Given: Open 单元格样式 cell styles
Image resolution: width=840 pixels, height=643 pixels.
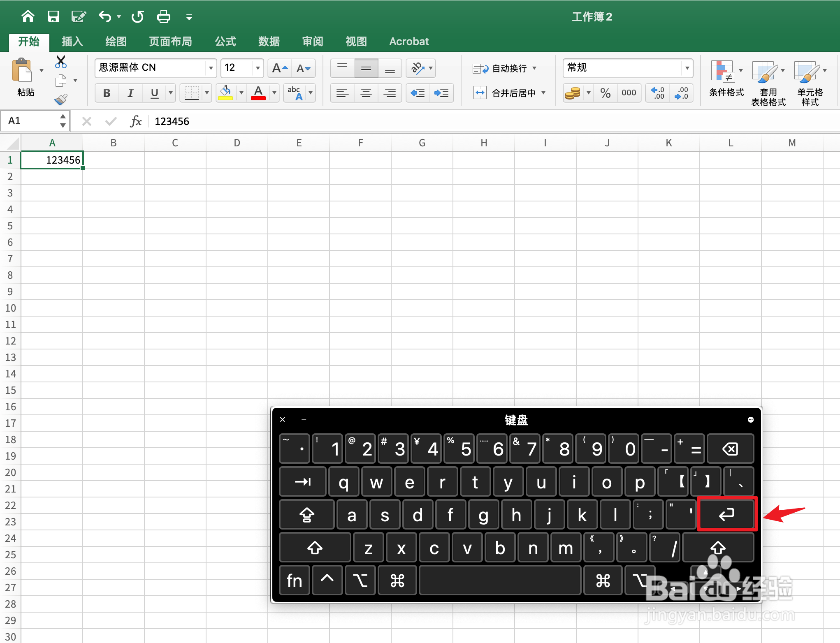Looking at the screenshot, I should (810, 83).
